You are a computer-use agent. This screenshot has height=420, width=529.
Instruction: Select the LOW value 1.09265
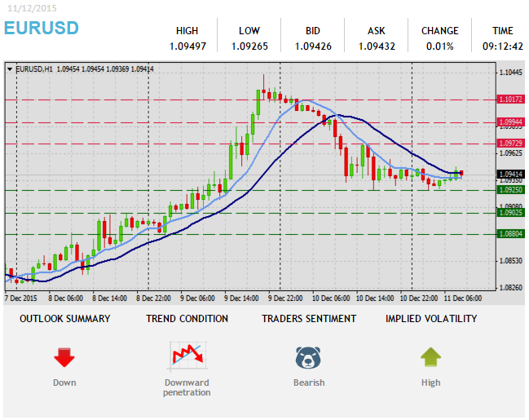coord(249,46)
